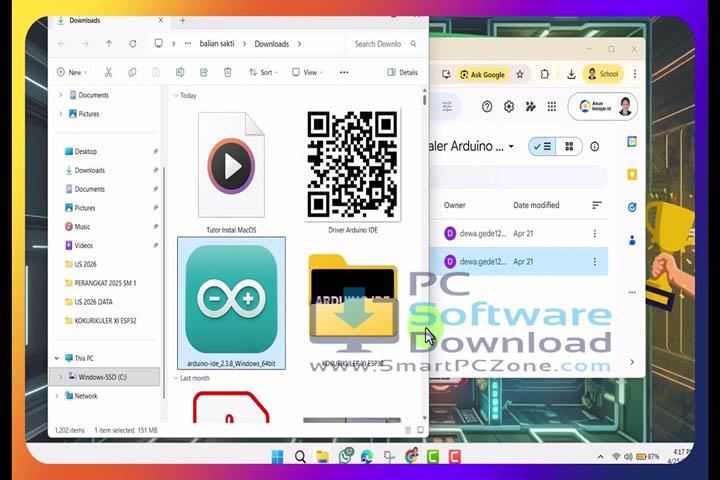This screenshot has height=480, width=720.
Task: View folder details info icon in Drive
Action: (595, 147)
